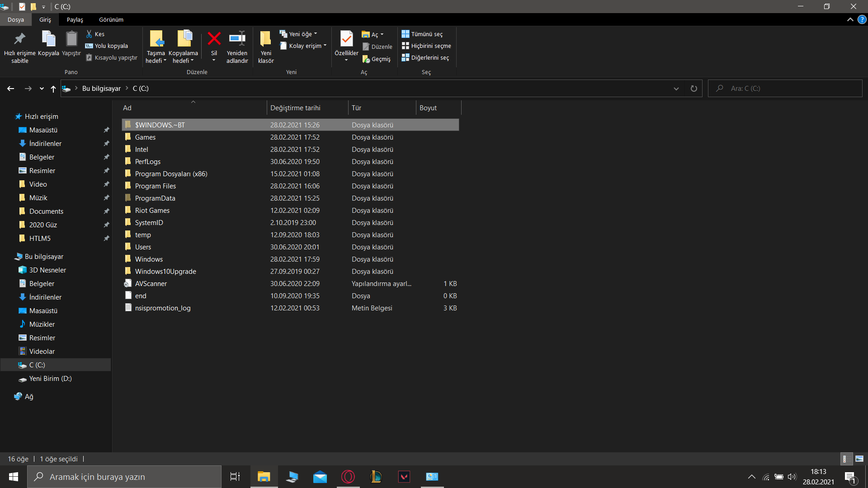Click Düzenle edit button in ribbon

pyautogui.click(x=377, y=47)
